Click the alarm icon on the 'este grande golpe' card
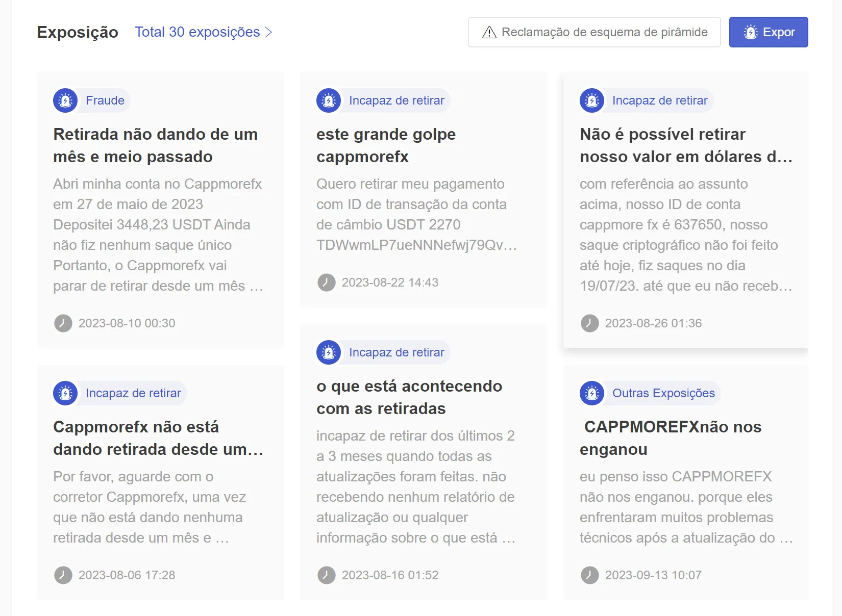Screen dimensions: 842x616 click(x=329, y=100)
